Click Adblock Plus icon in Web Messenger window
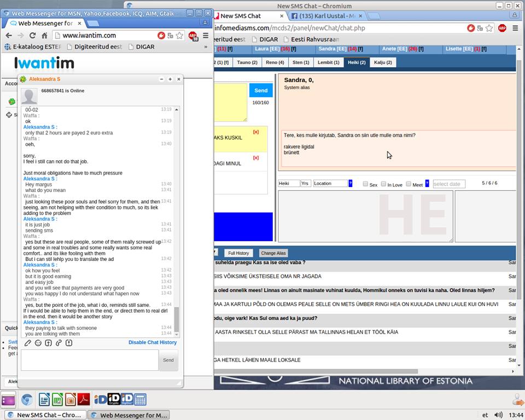 click(x=193, y=36)
